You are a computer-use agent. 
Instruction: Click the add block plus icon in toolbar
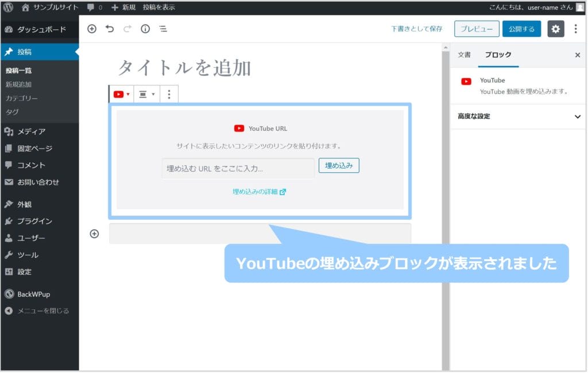pos(91,29)
